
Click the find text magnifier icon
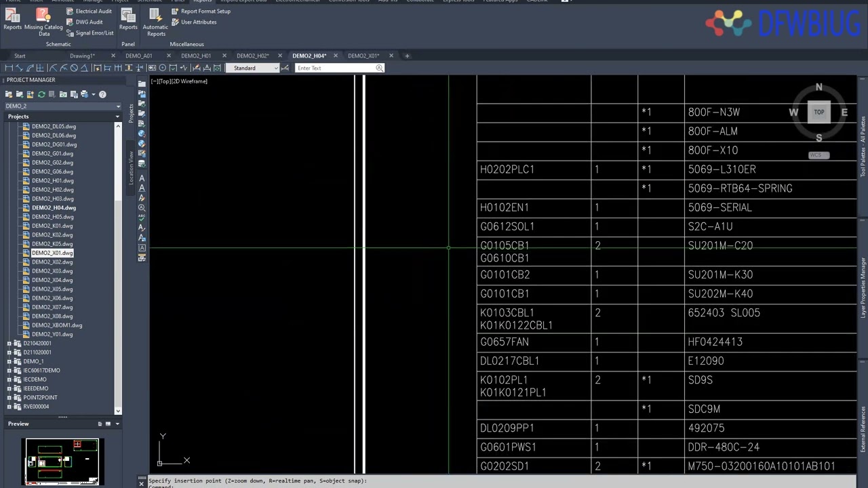click(380, 68)
